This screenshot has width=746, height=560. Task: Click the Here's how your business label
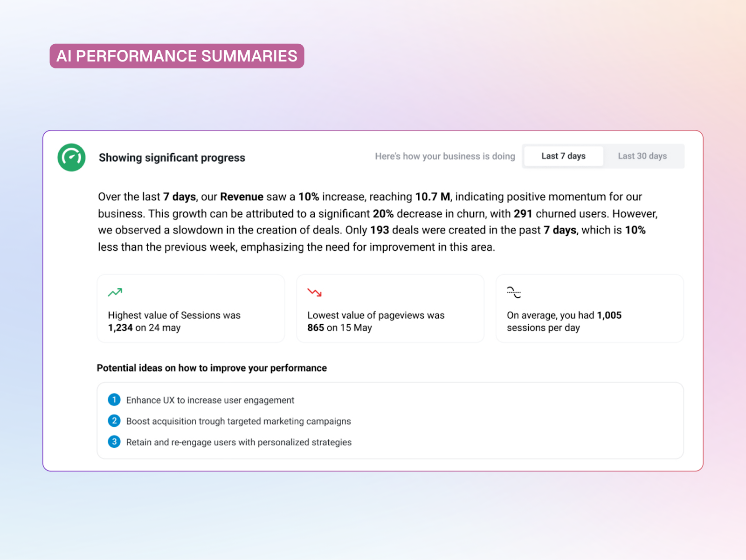click(x=445, y=156)
